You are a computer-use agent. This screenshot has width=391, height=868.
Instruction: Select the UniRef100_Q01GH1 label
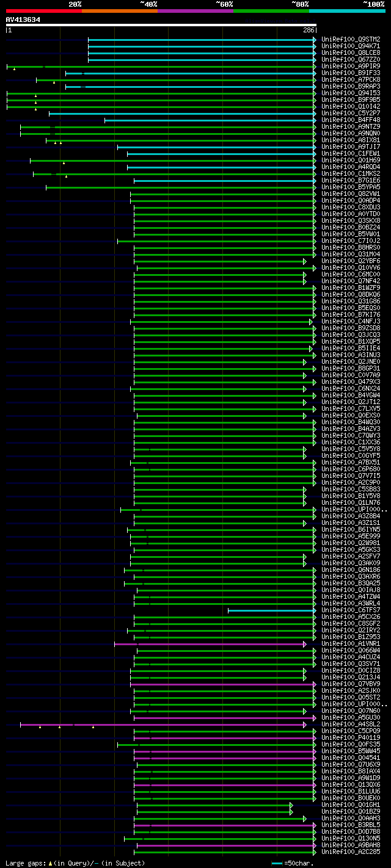point(351,805)
